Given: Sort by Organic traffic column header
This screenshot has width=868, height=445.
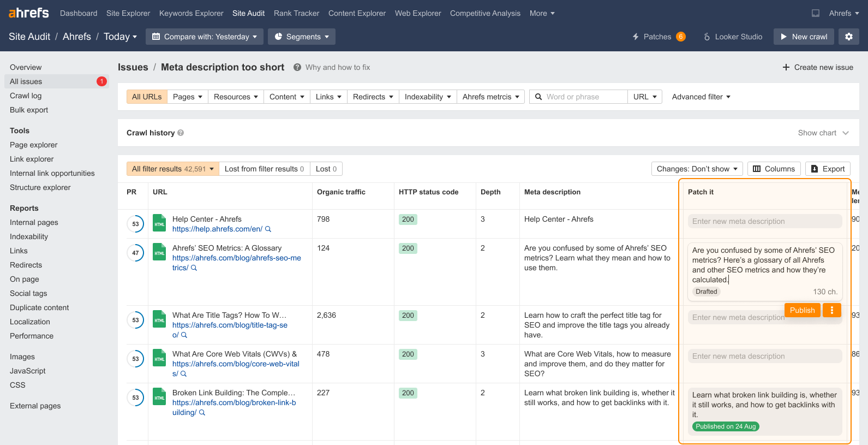Looking at the screenshot, I should (341, 192).
